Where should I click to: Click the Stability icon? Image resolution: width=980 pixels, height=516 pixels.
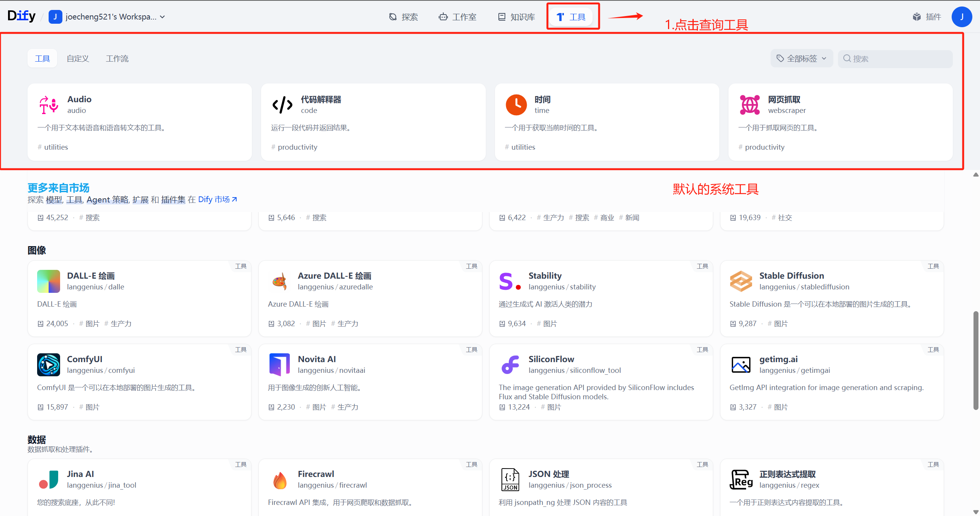[510, 281]
